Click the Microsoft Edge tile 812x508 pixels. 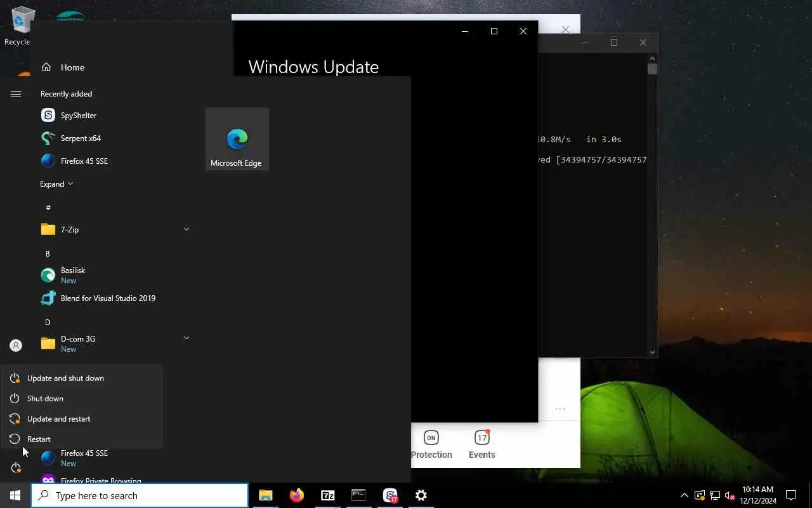click(237, 140)
